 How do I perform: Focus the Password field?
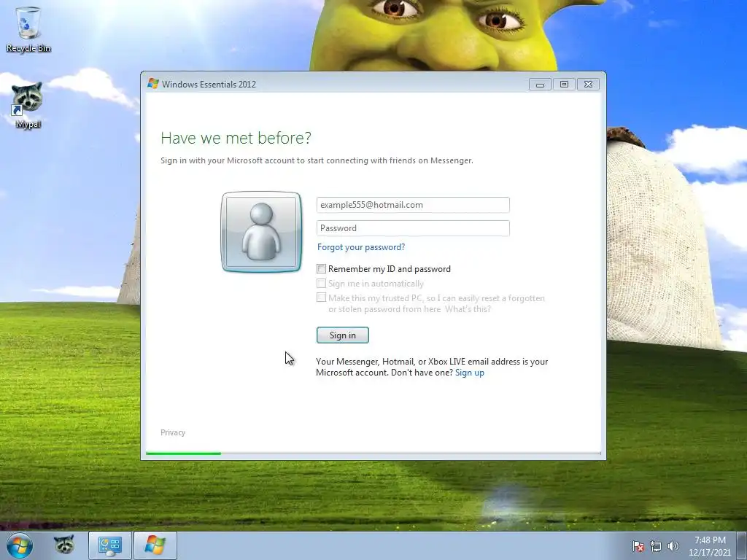413,228
